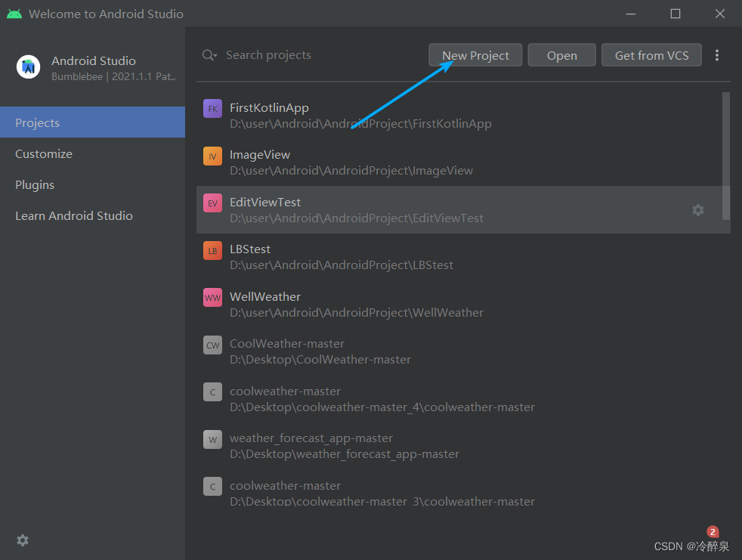Click Get from VCS button
Image resolution: width=742 pixels, height=560 pixels.
(651, 55)
